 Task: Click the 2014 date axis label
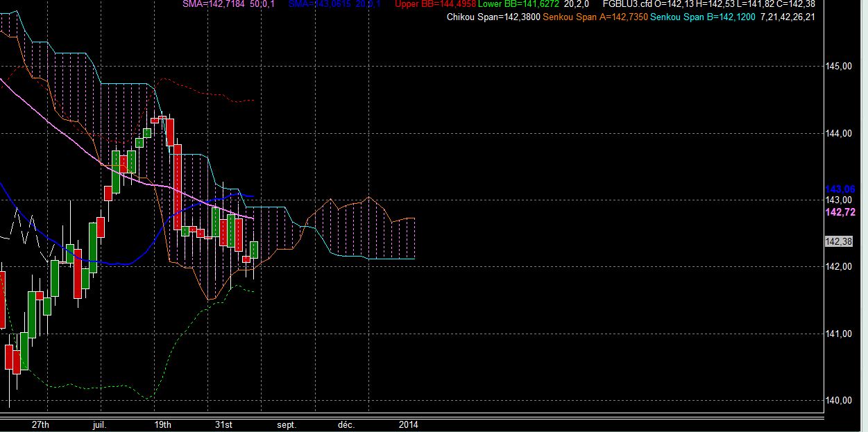pyautogui.click(x=408, y=424)
